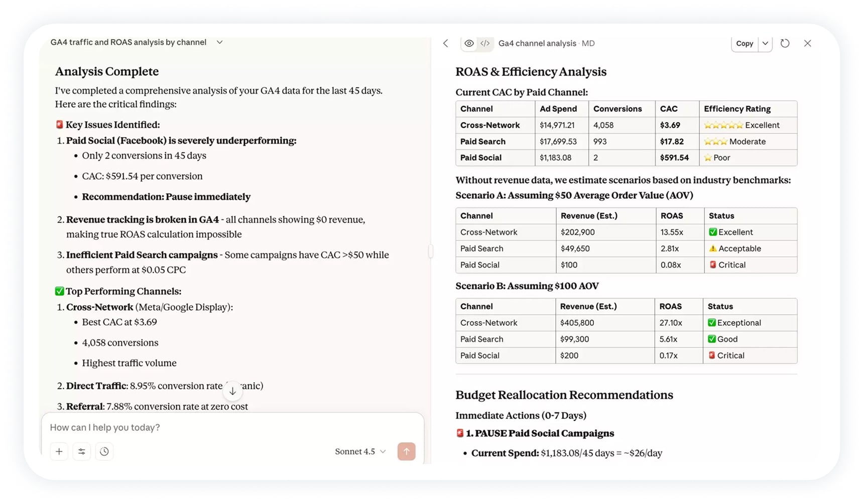Click the Copy button in artifact header
The image size is (864, 504).
pyautogui.click(x=744, y=43)
